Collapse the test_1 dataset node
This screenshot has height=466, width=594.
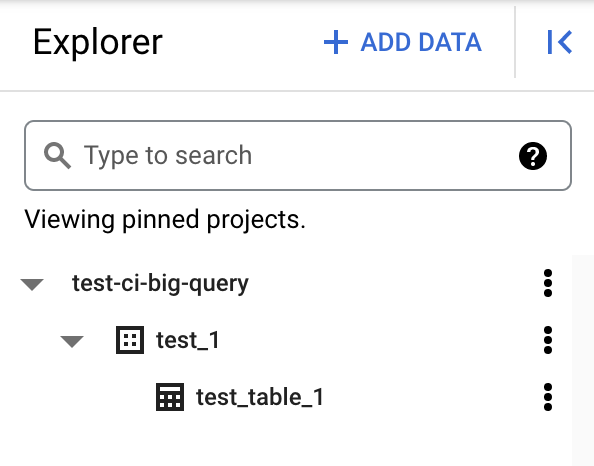[72, 341]
